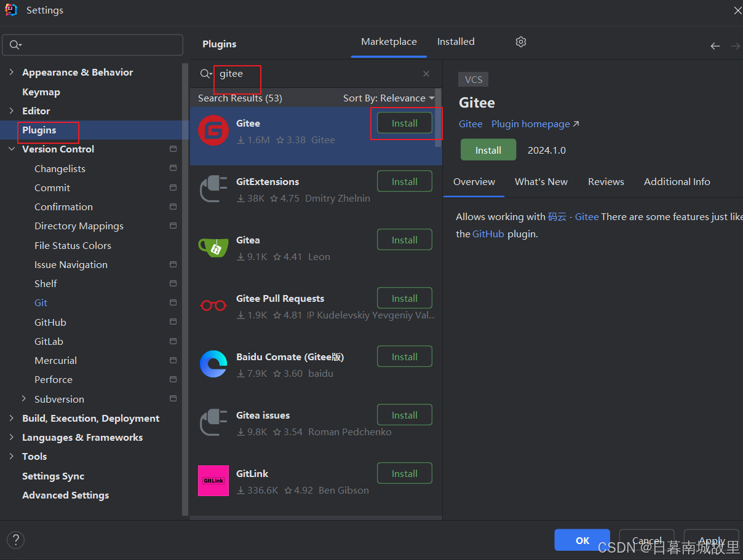
Task: Click the Gitee Pull Requests glasses icon
Action: [213, 306]
